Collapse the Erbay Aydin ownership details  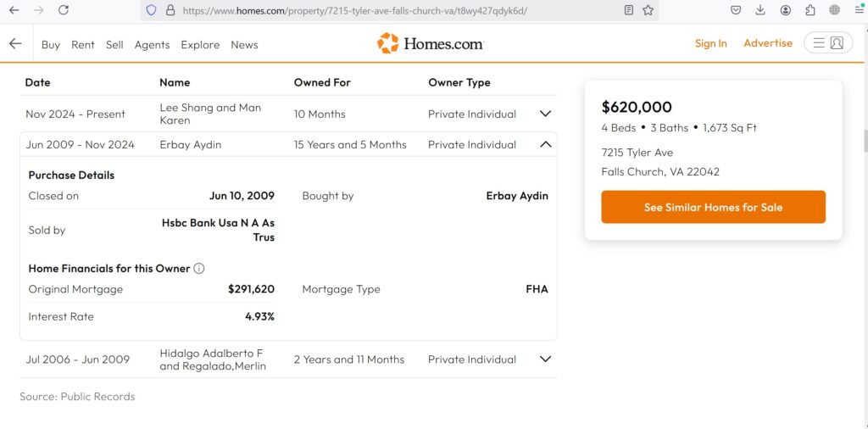[x=545, y=145]
